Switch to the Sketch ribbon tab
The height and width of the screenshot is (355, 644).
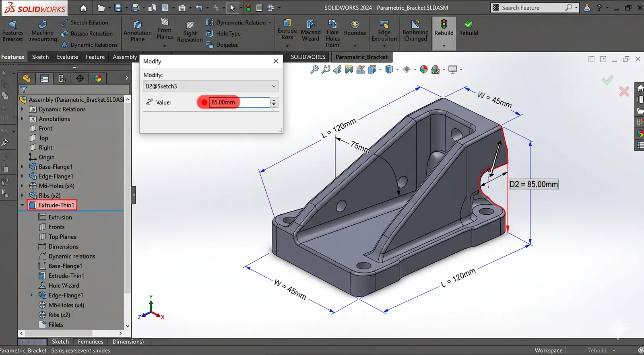tap(40, 57)
